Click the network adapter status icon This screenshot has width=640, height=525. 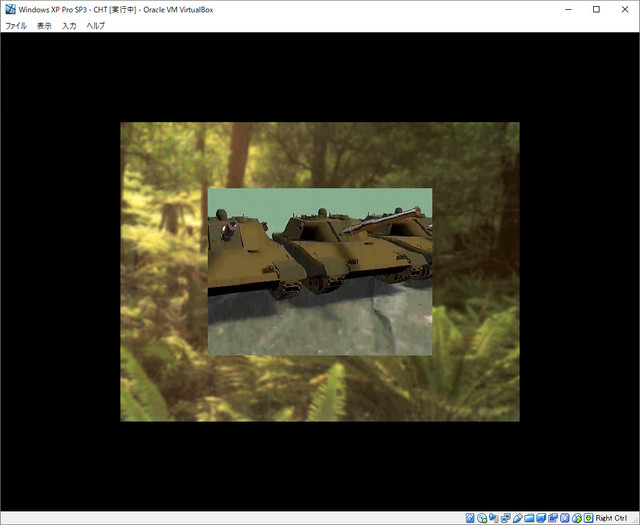pyautogui.click(x=506, y=518)
